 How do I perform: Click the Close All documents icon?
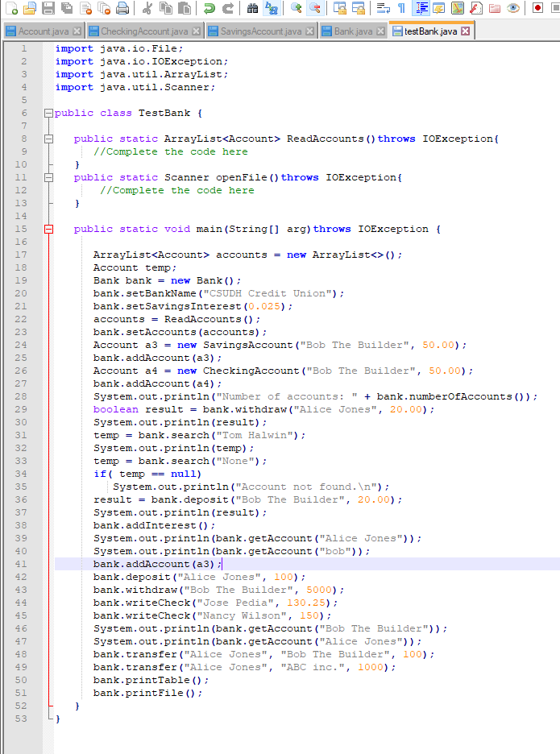[x=104, y=8]
